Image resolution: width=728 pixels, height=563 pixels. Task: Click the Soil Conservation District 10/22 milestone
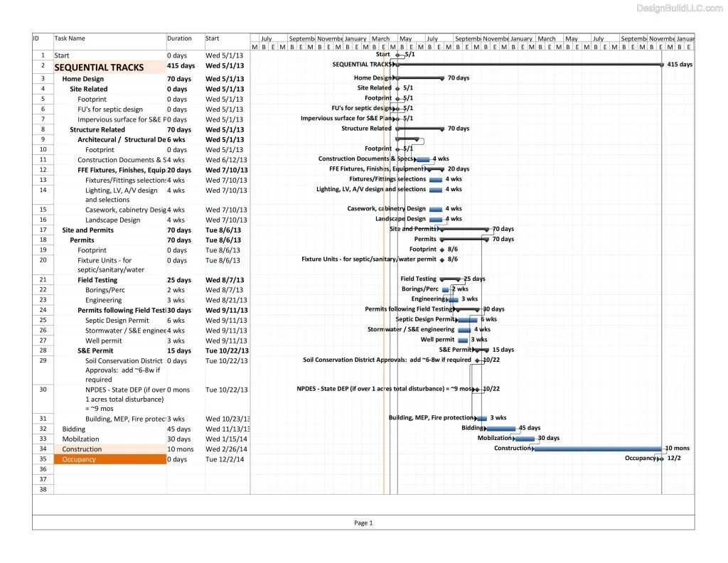pos(477,360)
